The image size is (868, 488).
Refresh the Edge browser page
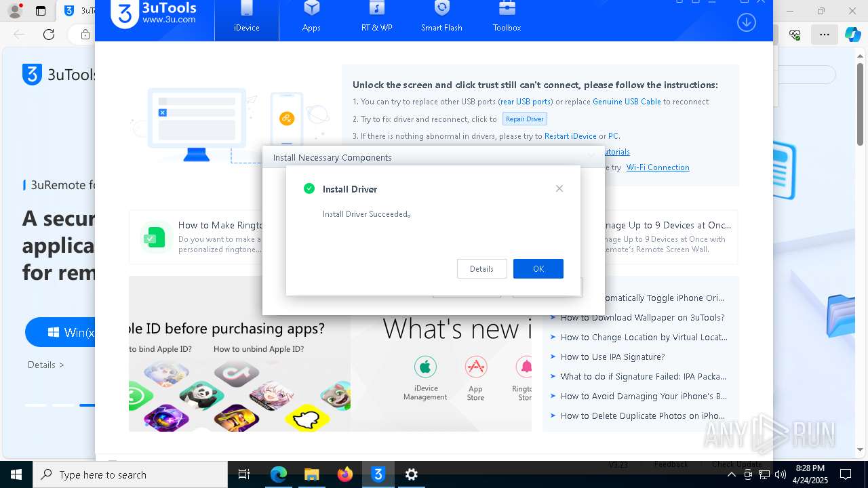(49, 35)
